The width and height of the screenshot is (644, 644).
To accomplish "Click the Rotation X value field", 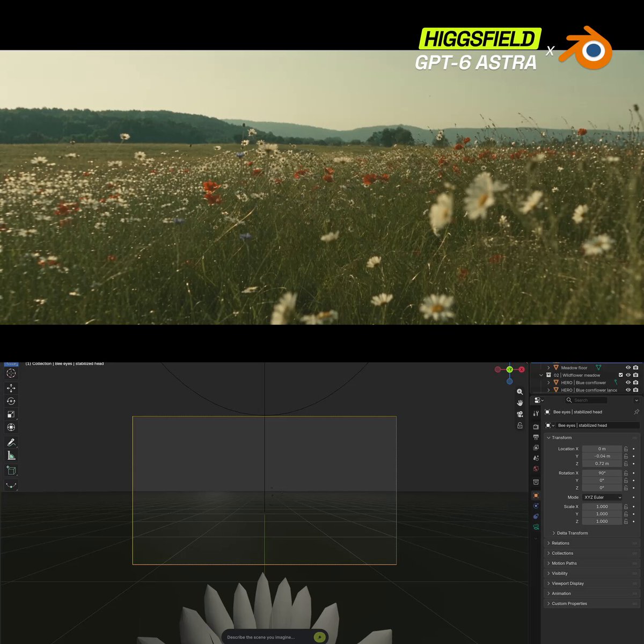I will pyautogui.click(x=602, y=473).
